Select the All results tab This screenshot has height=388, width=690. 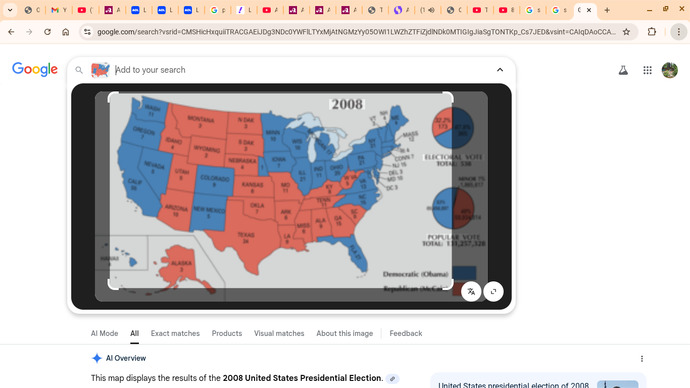134,333
